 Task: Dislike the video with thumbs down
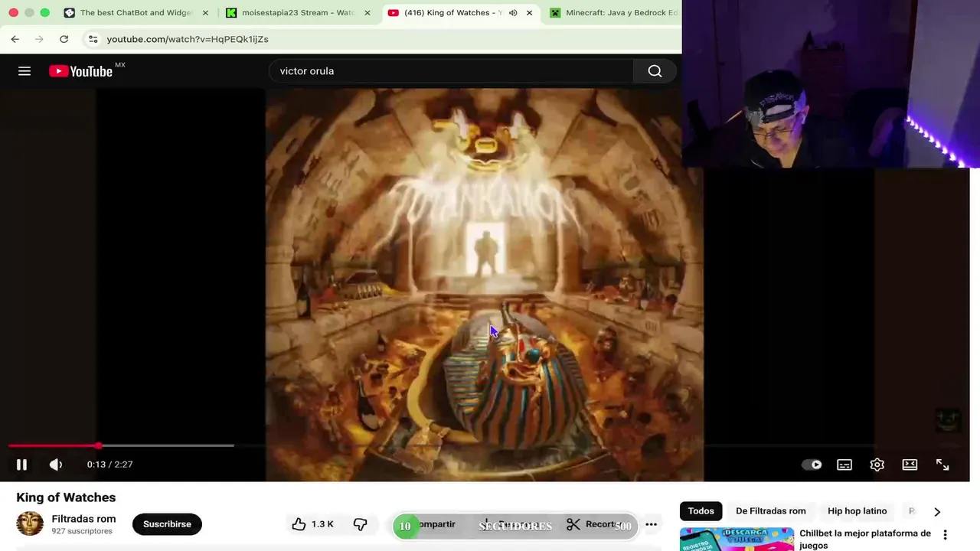(x=361, y=524)
